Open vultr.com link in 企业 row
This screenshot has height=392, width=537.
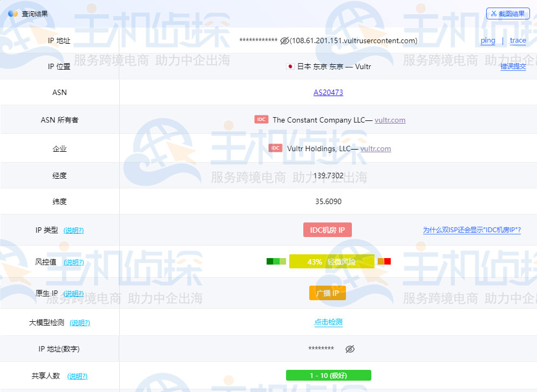(x=376, y=148)
